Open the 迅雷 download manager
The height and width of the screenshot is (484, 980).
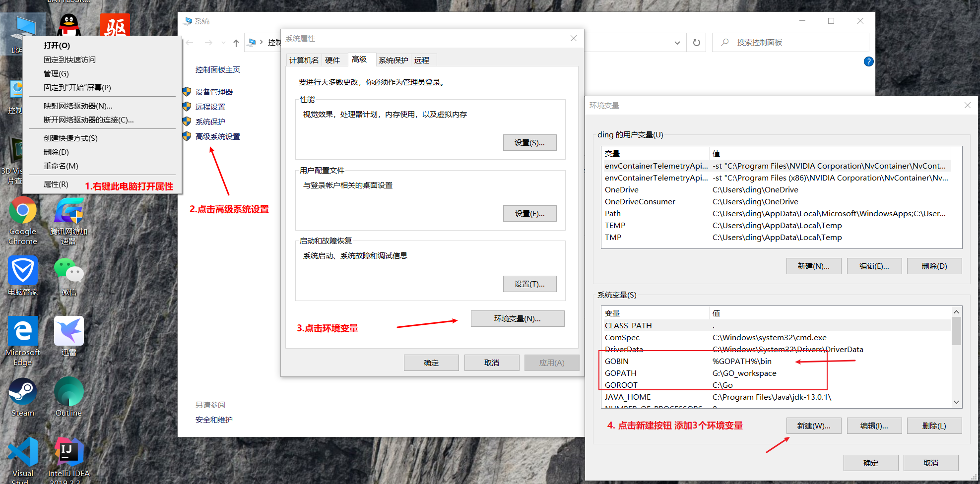[69, 330]
